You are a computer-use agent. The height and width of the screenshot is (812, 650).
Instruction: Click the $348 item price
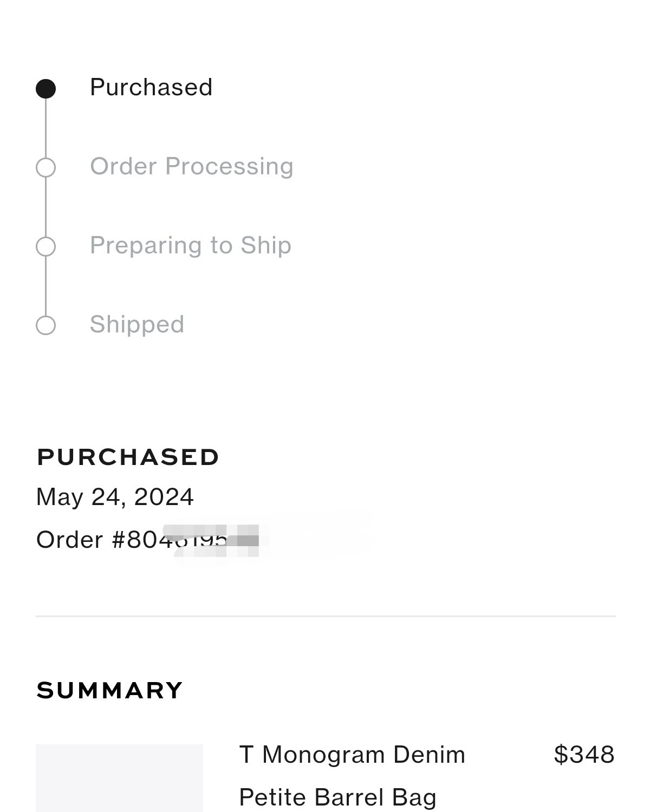point(584,755)
